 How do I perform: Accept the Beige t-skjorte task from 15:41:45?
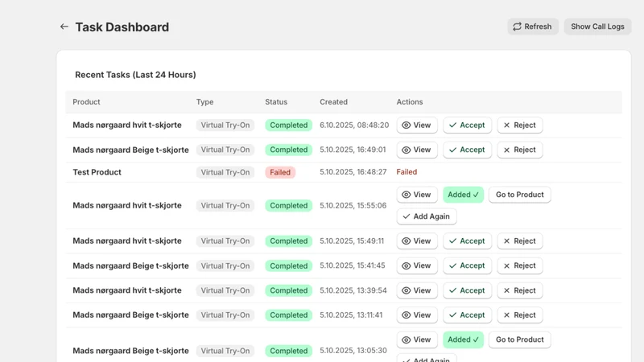click(x=467, y=265)
